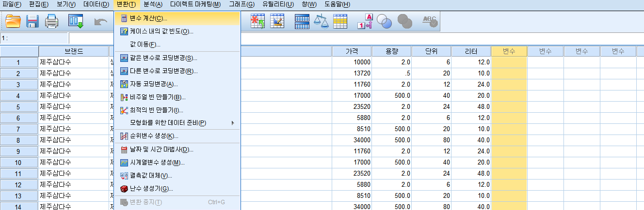Open the 데이터(D) menu
The image size is (644, 210).
(x=96, y=4)
